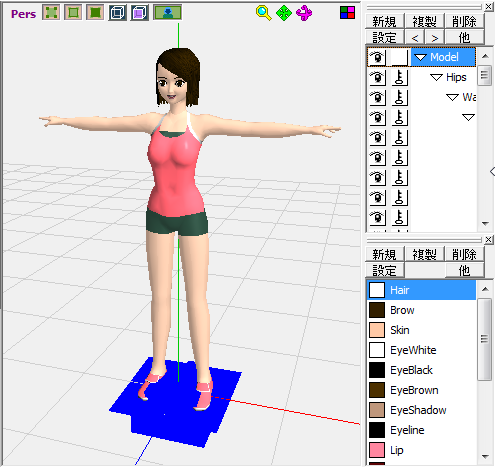
Task: Collapse the Model tree triangle
Action: (420, 57)
